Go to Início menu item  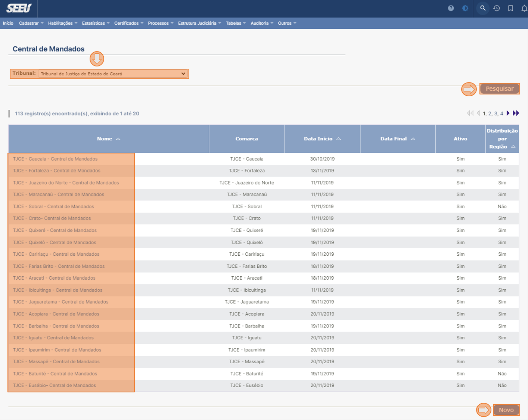pyautogui.click(x=8, y=23)
